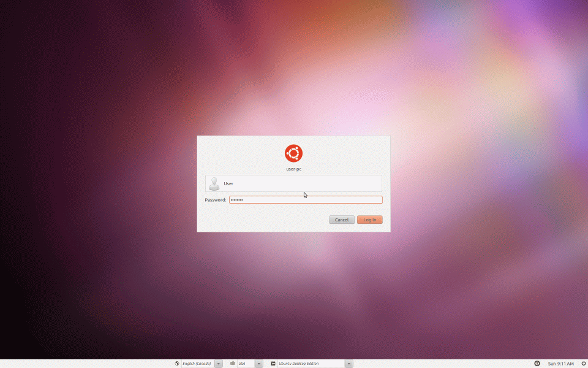Click the Password label on the dialog

[215, 199]
